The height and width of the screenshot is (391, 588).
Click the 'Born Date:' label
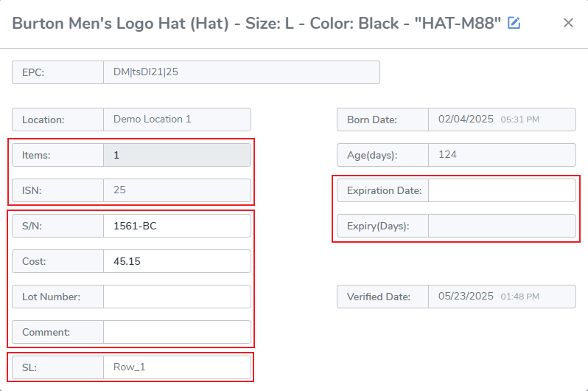pyautogui.click(x=371, y=120)
